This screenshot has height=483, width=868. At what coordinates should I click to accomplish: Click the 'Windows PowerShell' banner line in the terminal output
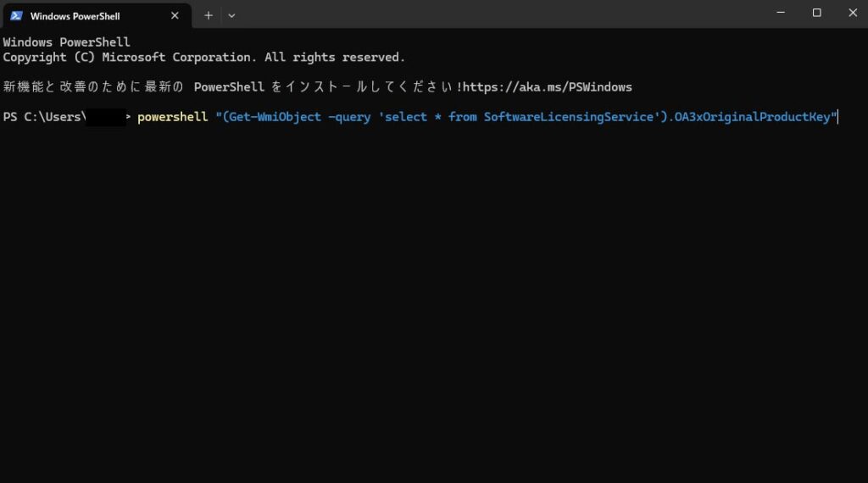click(66, 42)
